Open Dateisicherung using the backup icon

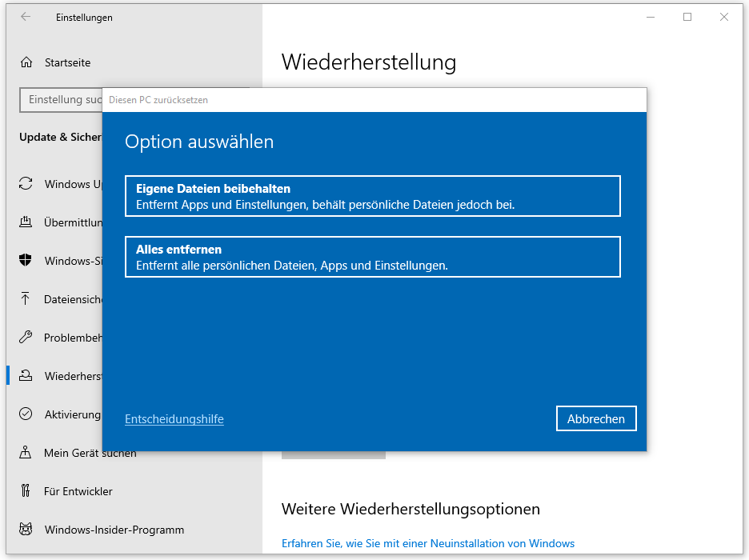(26, 299)
